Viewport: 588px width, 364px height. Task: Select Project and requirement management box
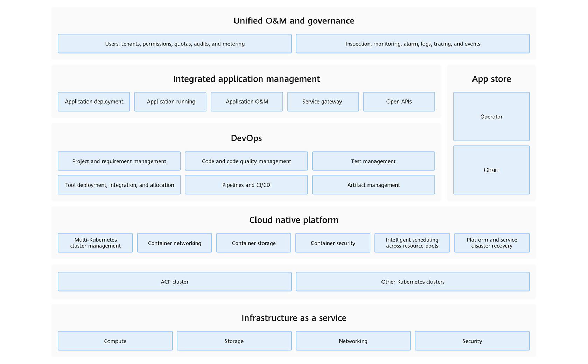119,161
